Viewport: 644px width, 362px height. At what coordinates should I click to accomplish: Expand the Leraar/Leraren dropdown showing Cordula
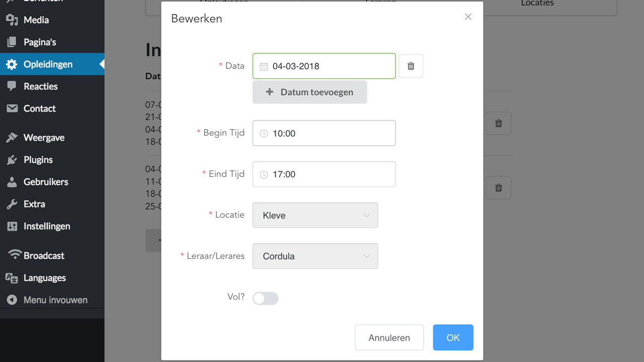coord(315,256)
